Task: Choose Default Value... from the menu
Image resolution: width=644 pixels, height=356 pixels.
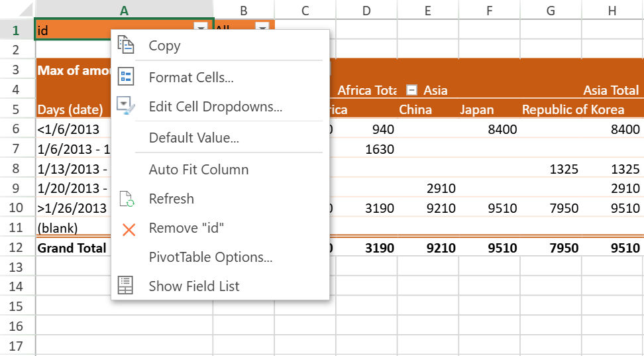Action: [193, 138]
